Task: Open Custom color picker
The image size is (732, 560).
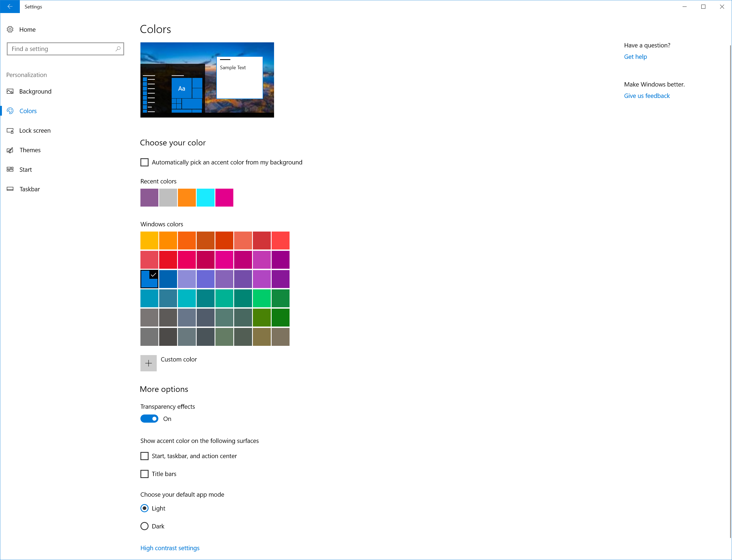Action: 149,362
